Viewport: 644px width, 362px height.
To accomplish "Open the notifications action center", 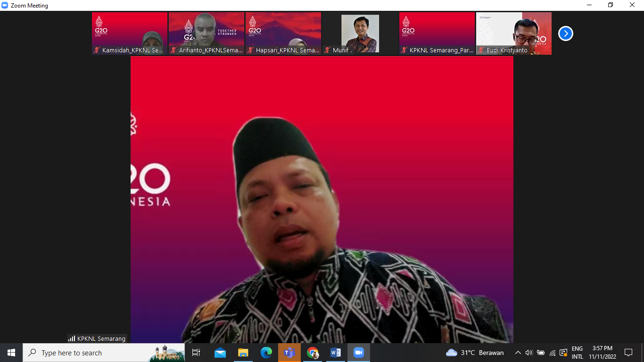I will 628,353.
